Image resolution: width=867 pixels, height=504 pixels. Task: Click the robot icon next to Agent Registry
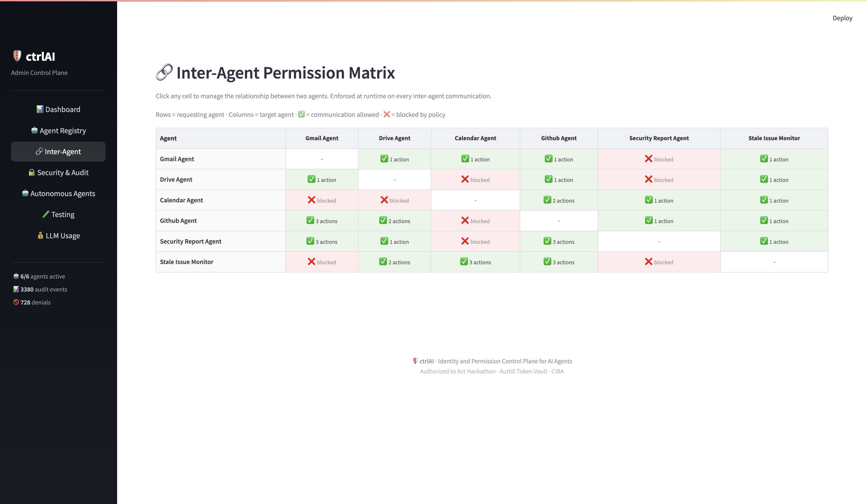point(34,130)
